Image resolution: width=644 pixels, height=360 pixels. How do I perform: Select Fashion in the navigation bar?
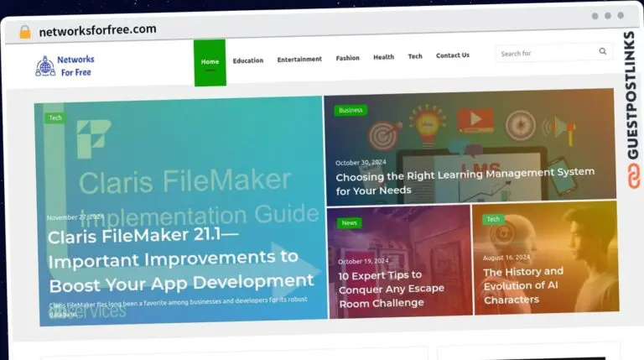(347, 59)
